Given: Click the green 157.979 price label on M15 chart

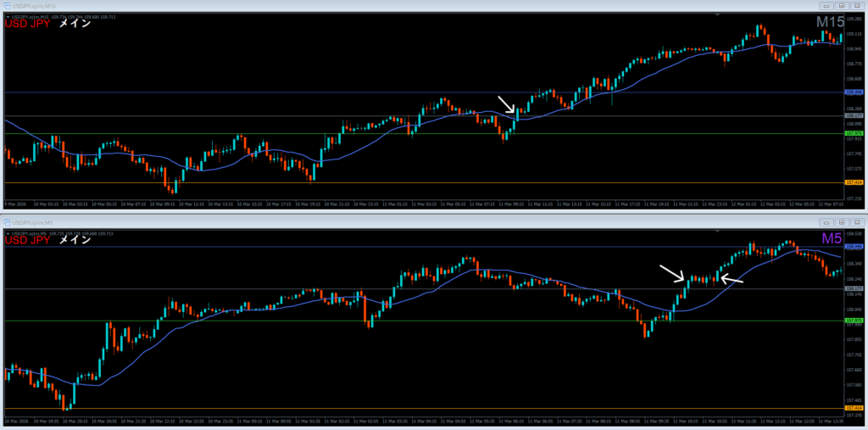Looking at the screenshot, I should (x=854, y=133).
